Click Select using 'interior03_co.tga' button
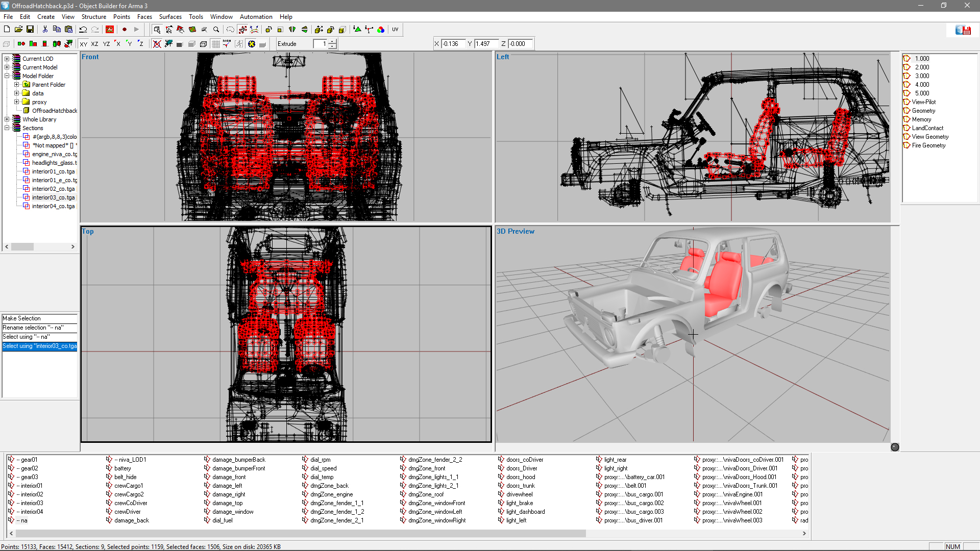The height and width of the screenshot is (551, 980). coord(39,346)
